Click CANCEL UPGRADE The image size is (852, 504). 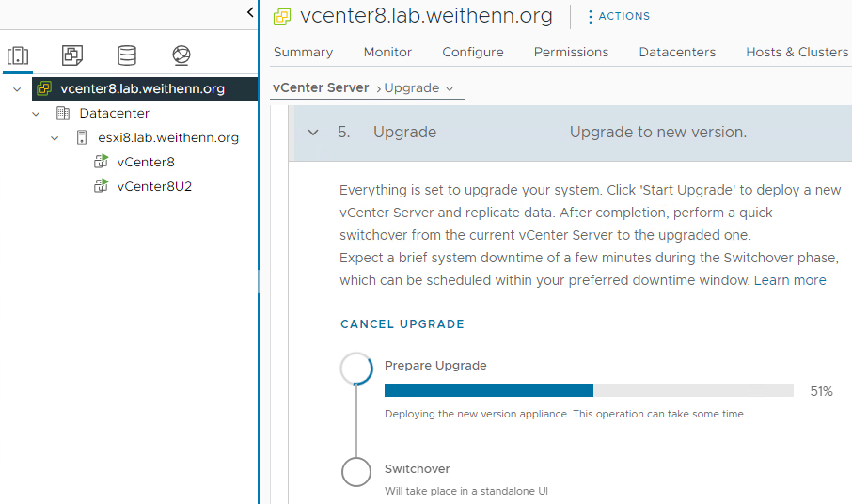pyautogui.click(x=402, y=324)
